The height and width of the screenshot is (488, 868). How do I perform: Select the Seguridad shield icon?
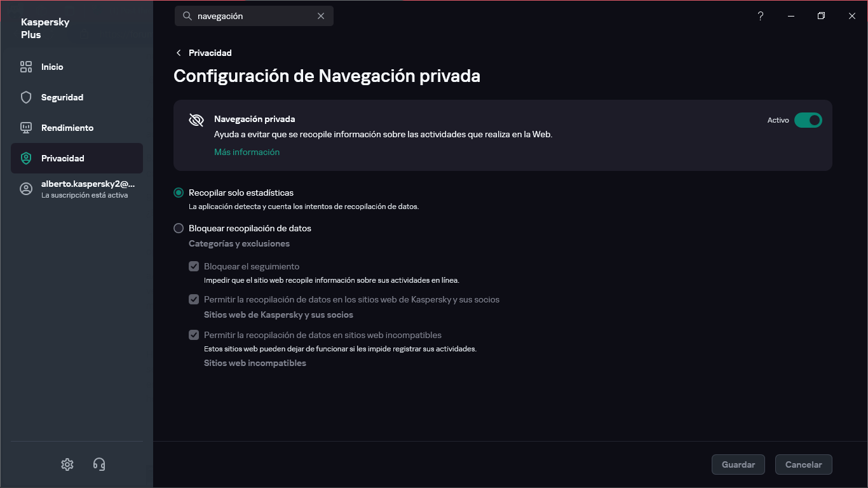tap(26, 97)
